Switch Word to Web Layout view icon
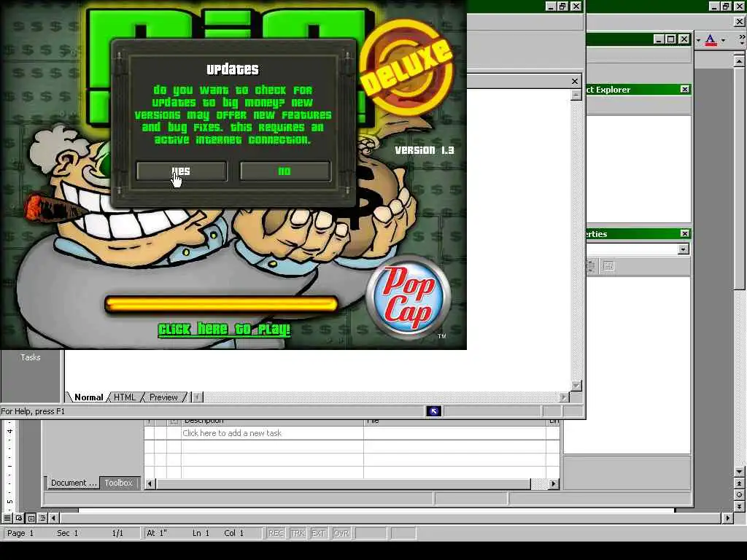The height and width of the screenshot is (560, 747). point(19,518)
